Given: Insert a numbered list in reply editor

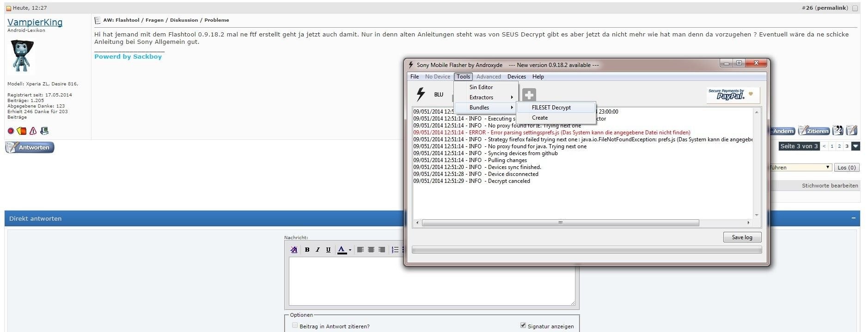Looking at the screenshot, I should (395, 250).
